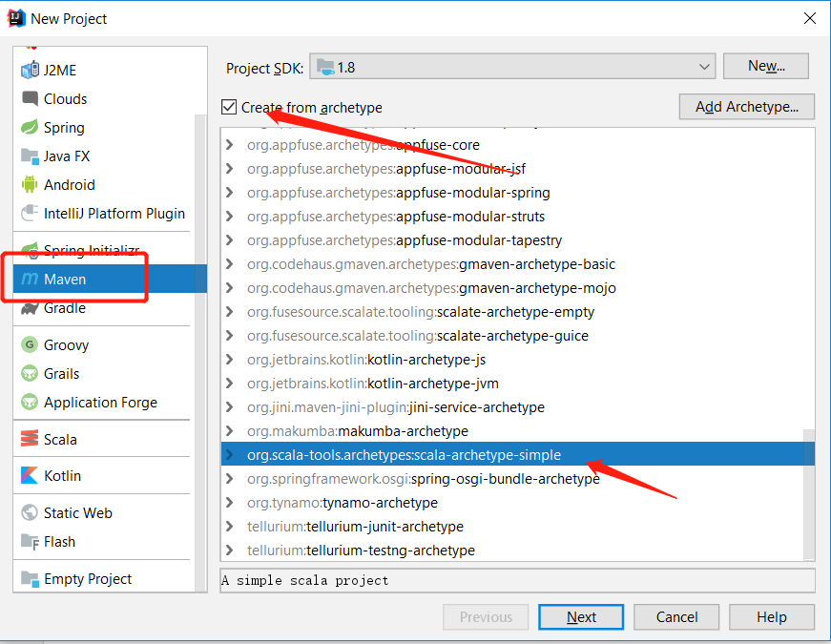Click the IntelliJ IDEA logo in title bar
Image resolution: width=831 pixels, height=644 pixels.
pyautogui.click(x=16, y=18)
